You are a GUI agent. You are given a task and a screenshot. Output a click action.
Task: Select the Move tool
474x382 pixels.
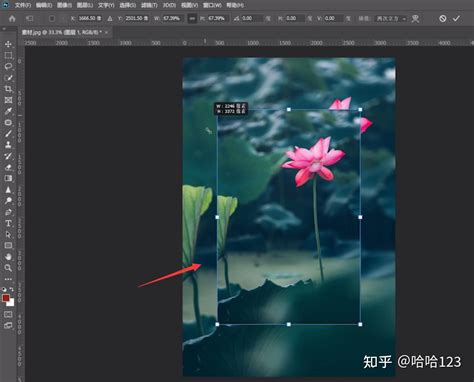(x=8, y=44)
